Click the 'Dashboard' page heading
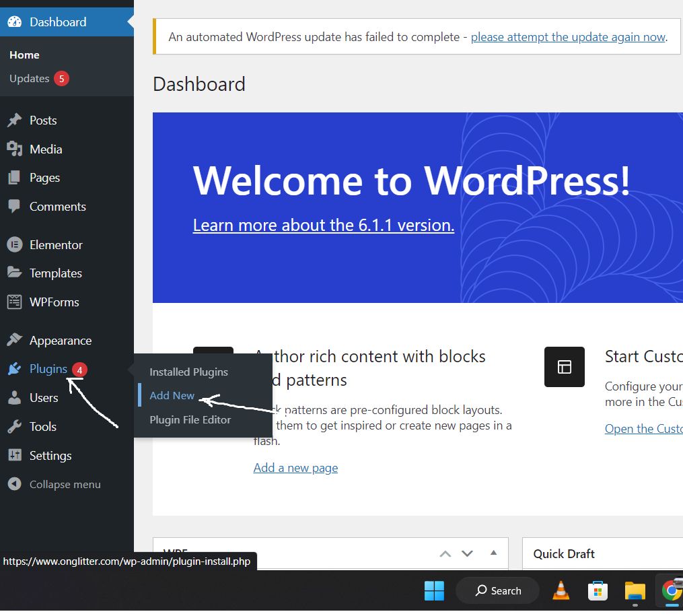Screen dimensions: 683x616 (199, 84)
